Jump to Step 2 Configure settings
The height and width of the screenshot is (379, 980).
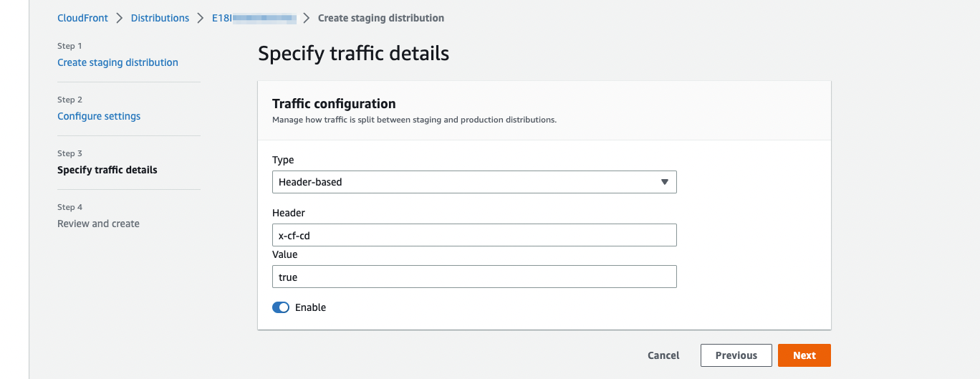click(99, 116)
